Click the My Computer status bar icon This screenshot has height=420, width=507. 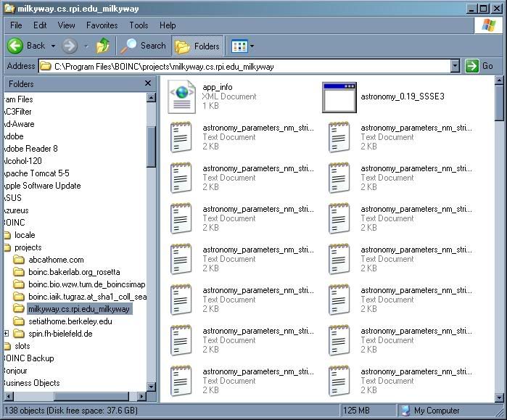click(405, 411)
